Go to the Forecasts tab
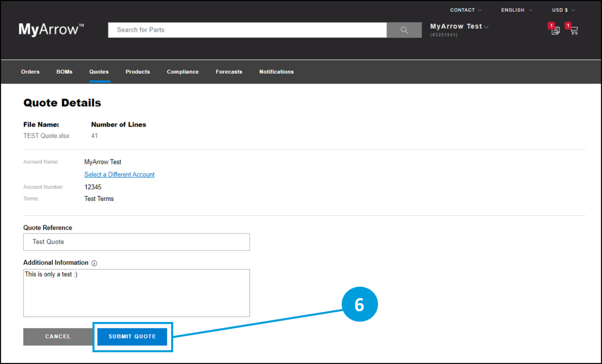This screenshot has width=602, height=364. coord(229,72)
